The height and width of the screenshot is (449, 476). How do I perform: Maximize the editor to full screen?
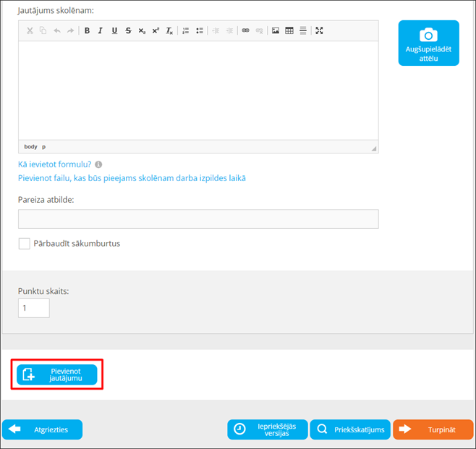pos(319,30)
